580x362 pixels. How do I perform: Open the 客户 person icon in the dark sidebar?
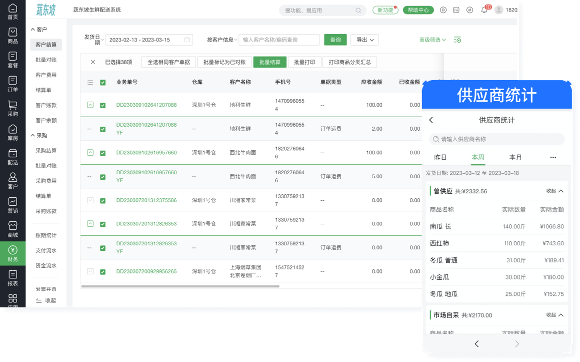pyautogui.click(x=13, y=180)
